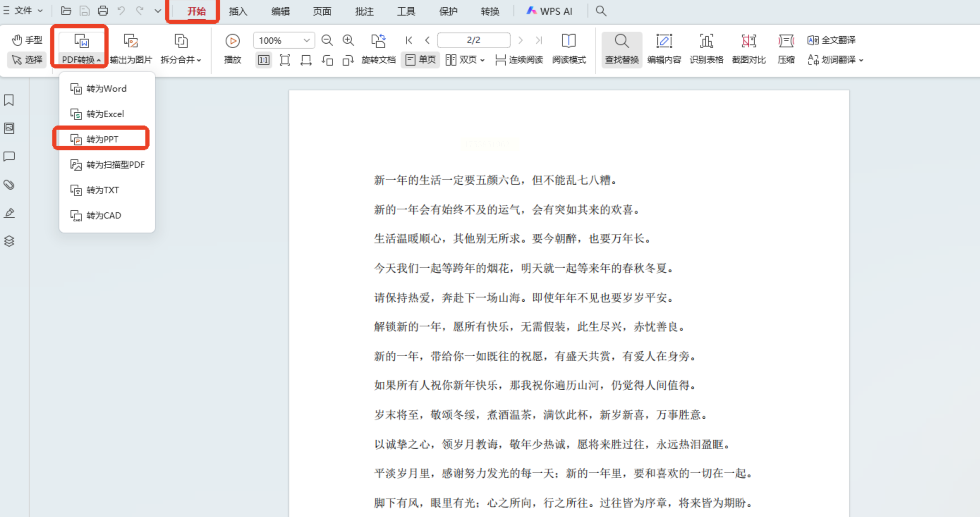Image resolution: width=980 pixels, height=517 pixels.
Task: Click the redo arrow
Action: click(140, 11)
